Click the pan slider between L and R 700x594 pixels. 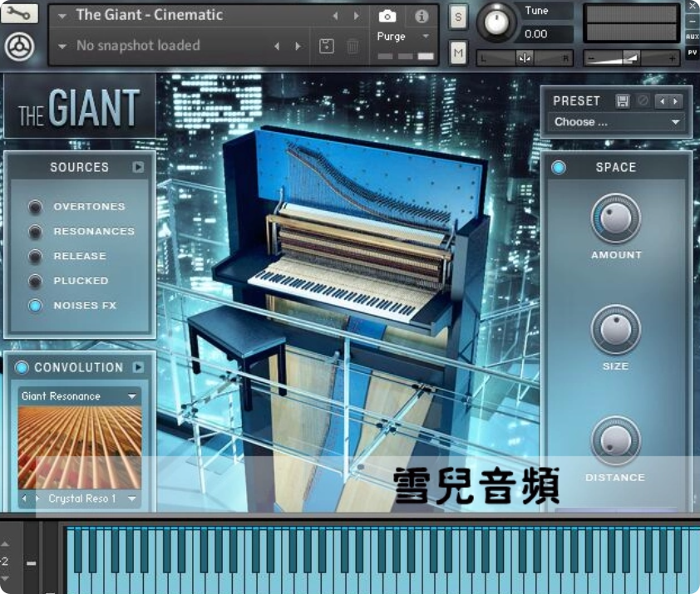pyautogui.click(x=525, y=58)
